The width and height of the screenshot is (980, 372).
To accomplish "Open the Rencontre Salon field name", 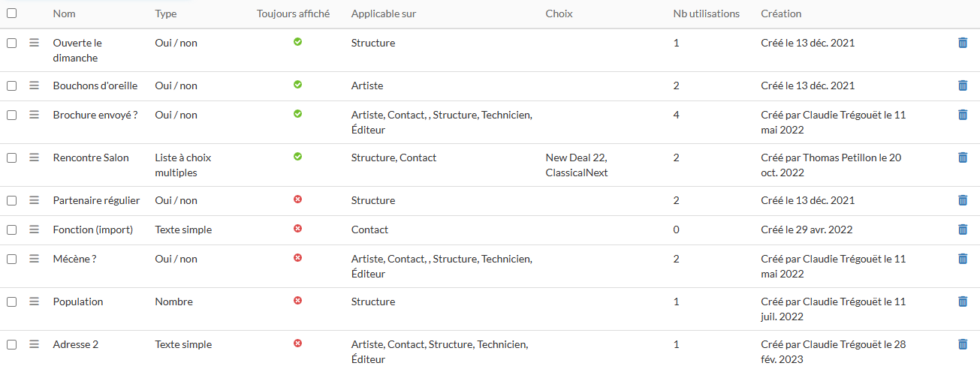I will click(x=91, y=157).
